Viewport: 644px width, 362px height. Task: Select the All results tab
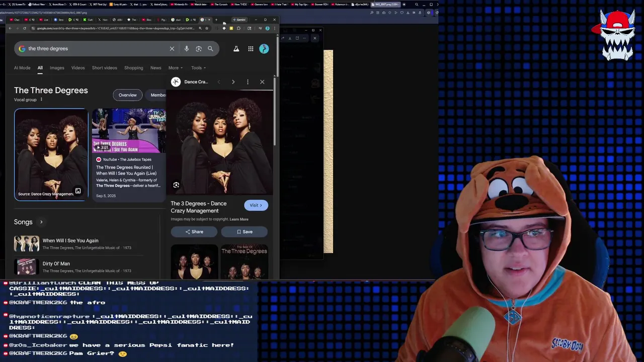pos(40,68)
